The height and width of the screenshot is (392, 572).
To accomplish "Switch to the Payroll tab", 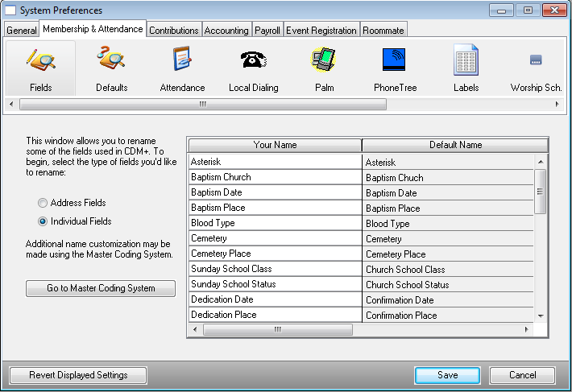I will click(267, 31).
